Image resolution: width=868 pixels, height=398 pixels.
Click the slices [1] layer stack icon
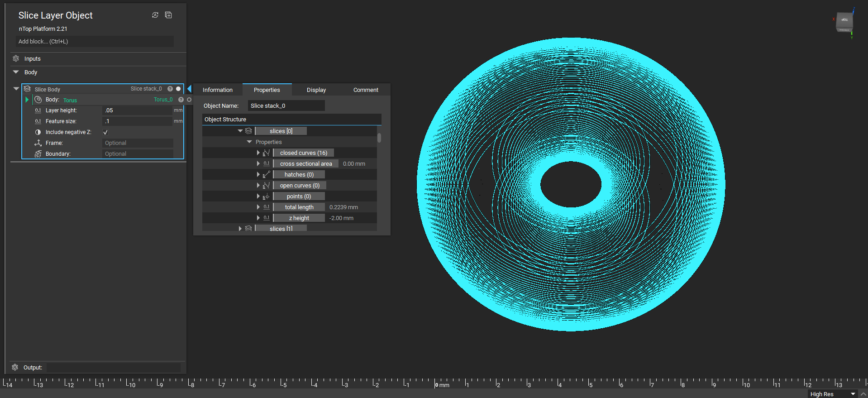click(248, 229)
